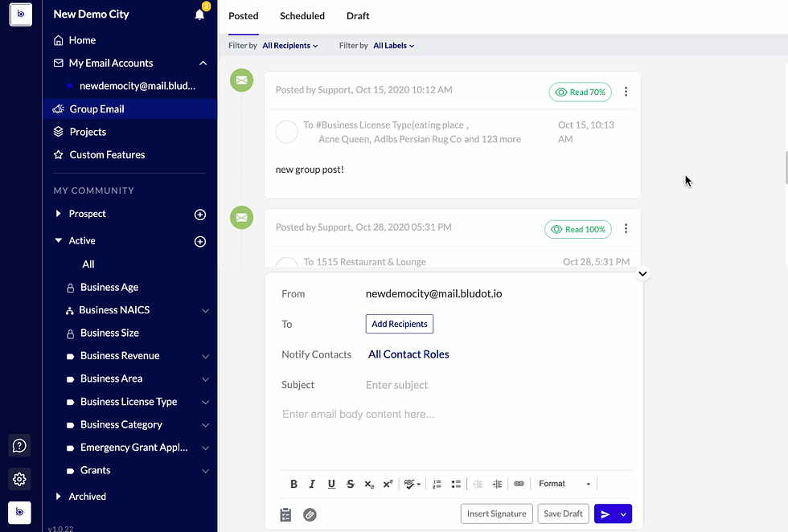This screenshot has width=788, height=532.
Task: Click the Add Recipients button
Action: 400,324
